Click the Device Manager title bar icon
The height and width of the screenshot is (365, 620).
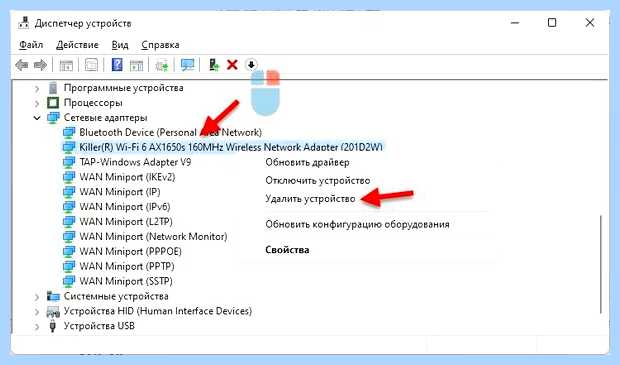(x=24, y=23)
